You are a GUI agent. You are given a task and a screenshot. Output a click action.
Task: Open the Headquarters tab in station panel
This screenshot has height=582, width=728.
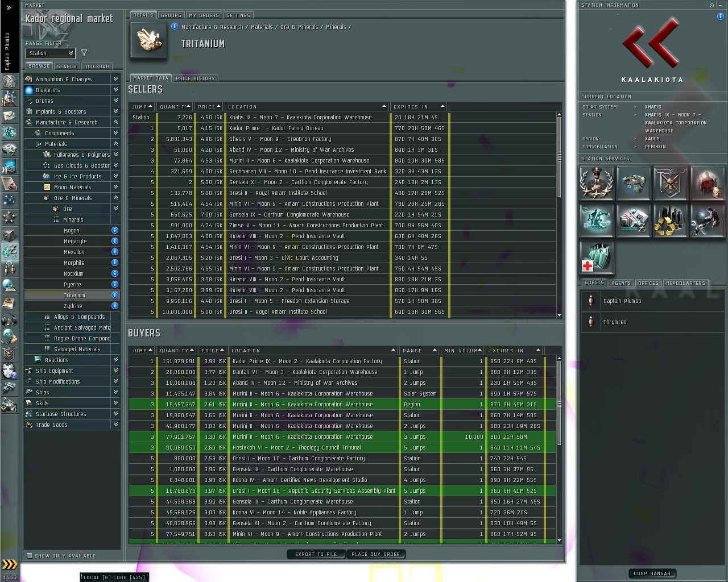(685, 283)
